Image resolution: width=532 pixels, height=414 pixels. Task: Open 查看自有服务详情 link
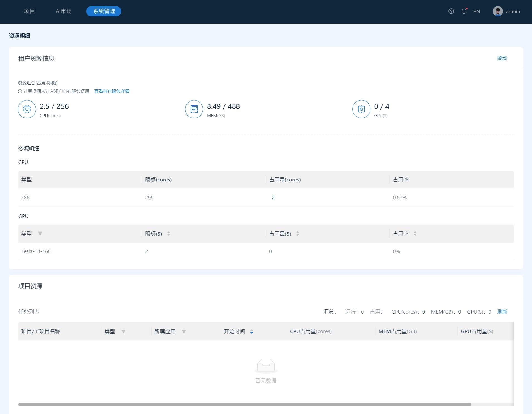(x=112, y=91)
